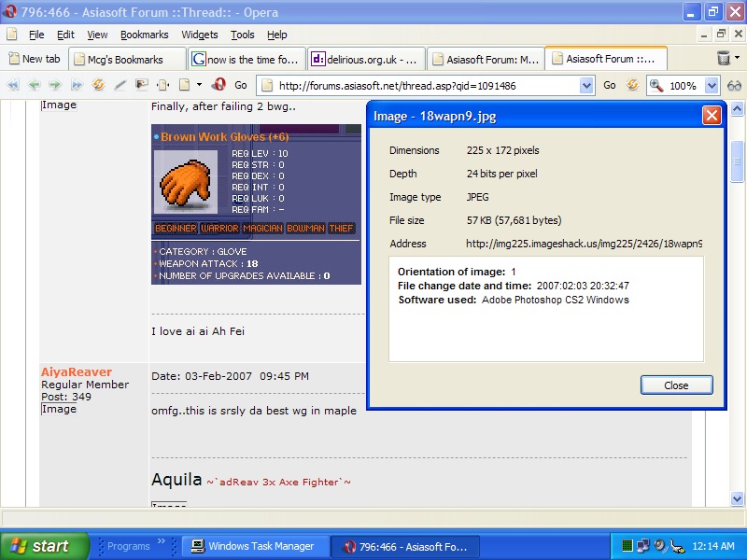Open the Widgets menu
The height and width of the screenshot is (560, 747).
(x=200, y=35)
